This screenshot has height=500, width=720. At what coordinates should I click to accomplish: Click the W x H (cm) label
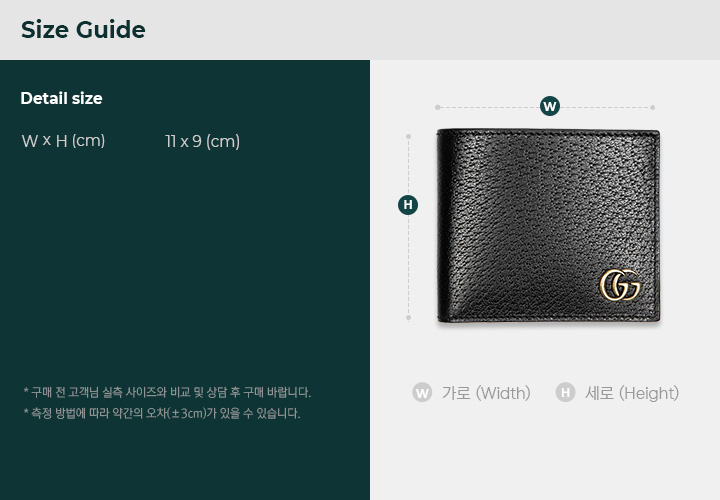(63, 141)
